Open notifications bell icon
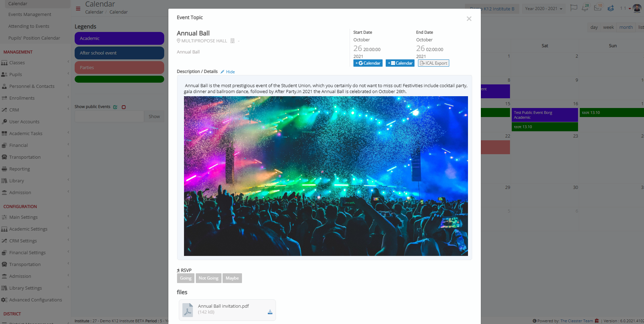Screen dimensions: 644x324 [585, 8]
